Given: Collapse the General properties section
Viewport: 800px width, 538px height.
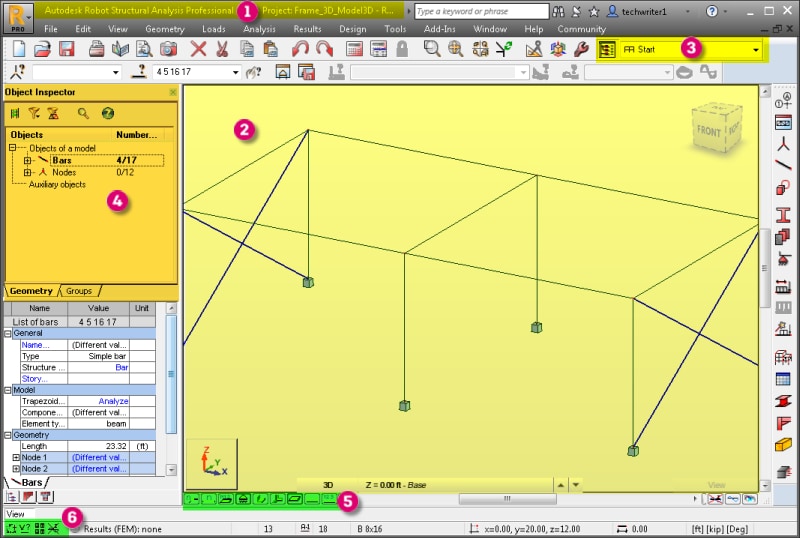Looking at the screenshot, I should pyautogui.click(x=8, y=333).
